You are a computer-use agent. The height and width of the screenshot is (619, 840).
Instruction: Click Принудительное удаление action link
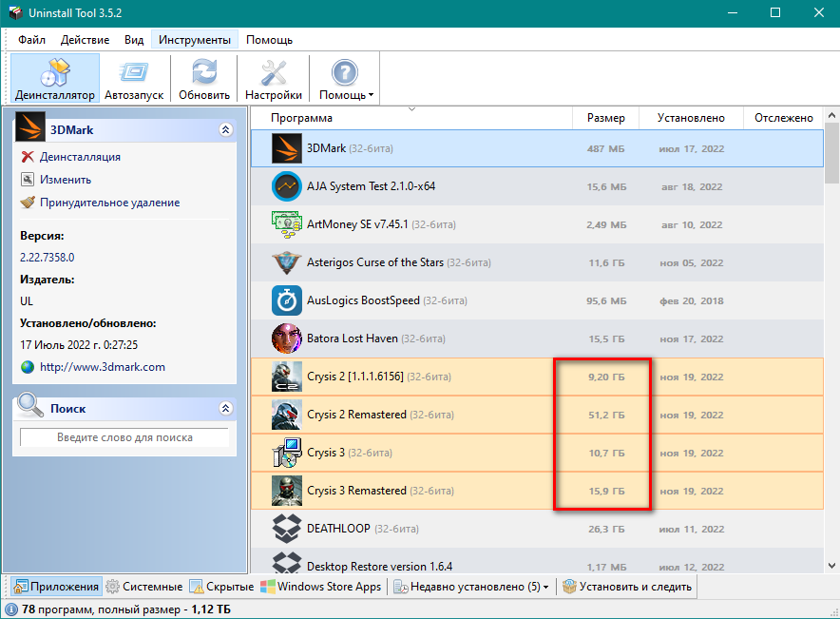[x=109, y=203]
